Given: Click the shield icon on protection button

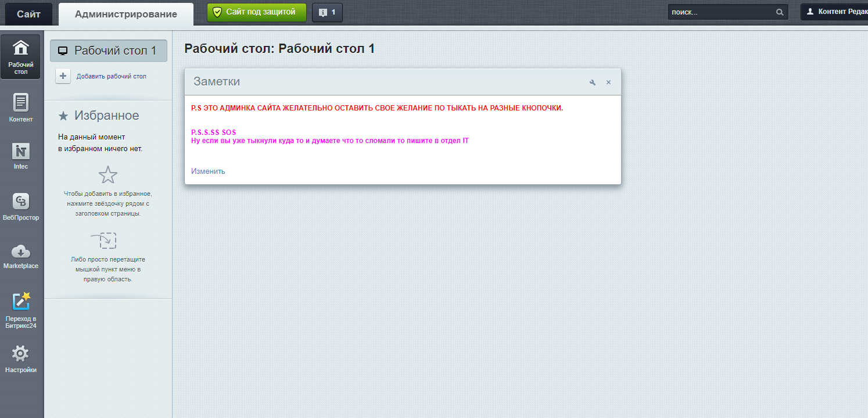Looking at the screenshot, I should pyautogui.click(x=217, y=12).
